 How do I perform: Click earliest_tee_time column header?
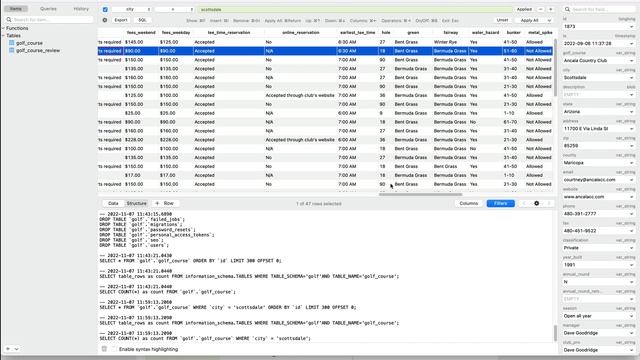coord(357,32)
